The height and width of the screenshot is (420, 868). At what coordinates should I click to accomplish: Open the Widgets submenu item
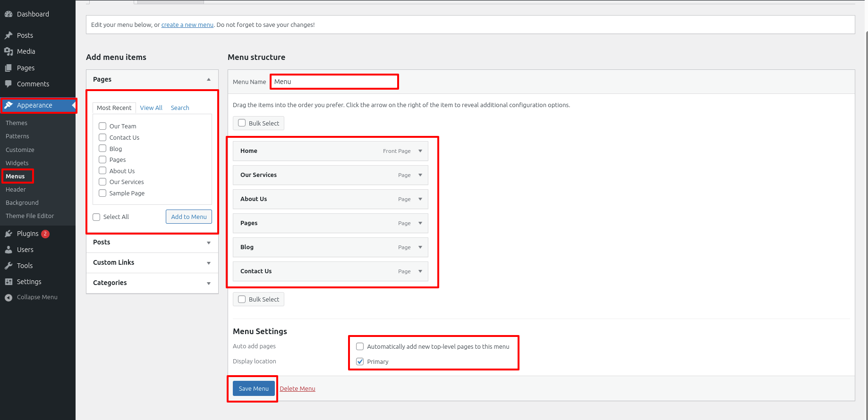pyautogui.click(x=17, y=163)
